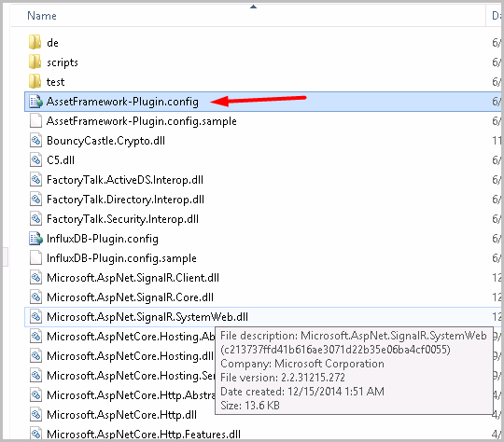Select the blank AssetFramework-Plugin.config.sample icon
The height and width of the screenshot is (442, 504).
click(x=35, y=121)
